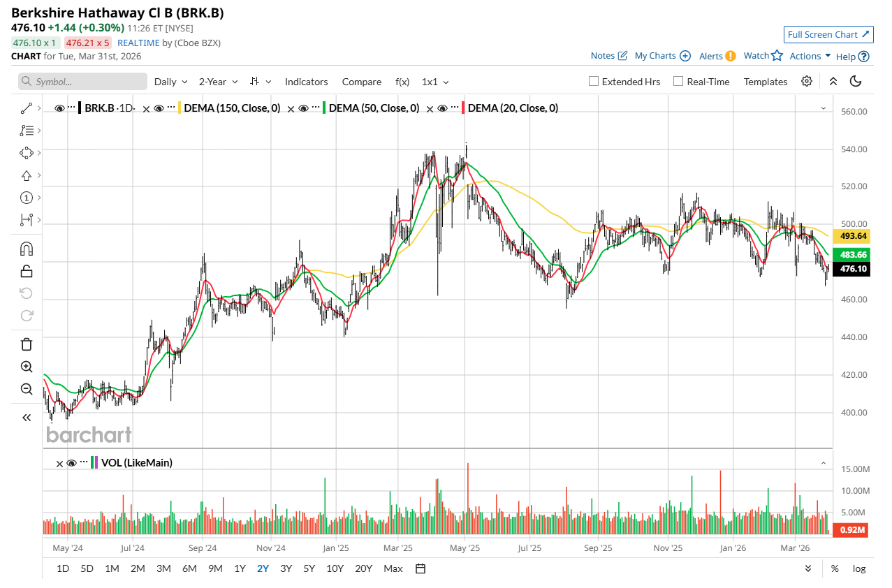Select the trend line drawing tool
892x588 pixels.
26,108
